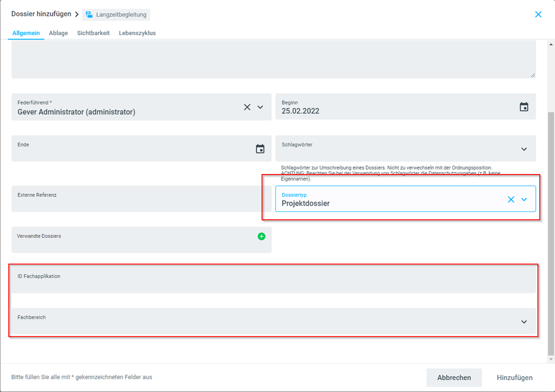Open the Dossiertyp dropdown list
This screenshot has width=555, height=392.
pos(524,199)
